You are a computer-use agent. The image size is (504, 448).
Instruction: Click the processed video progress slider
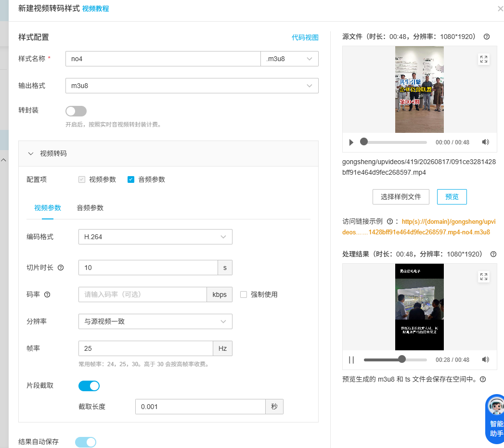coord(395,359)
